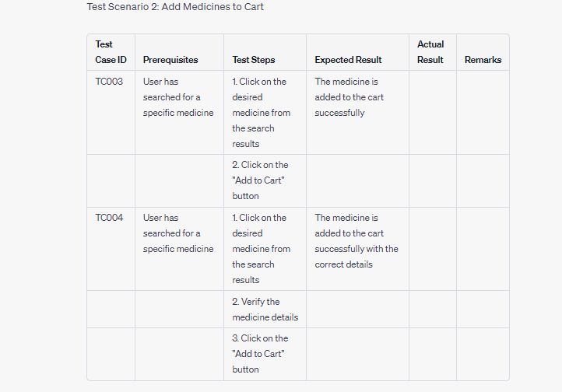
Task: Select the TC003 test case ID cell
Action: (109, 82)
